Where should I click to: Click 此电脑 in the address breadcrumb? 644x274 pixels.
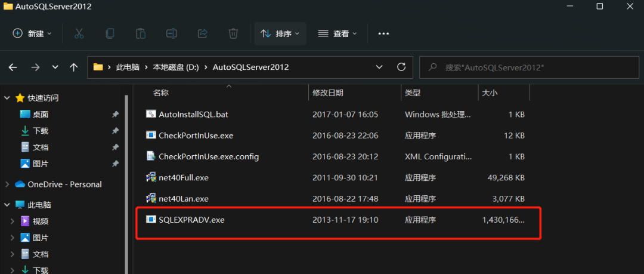click(x=128, y=67)
